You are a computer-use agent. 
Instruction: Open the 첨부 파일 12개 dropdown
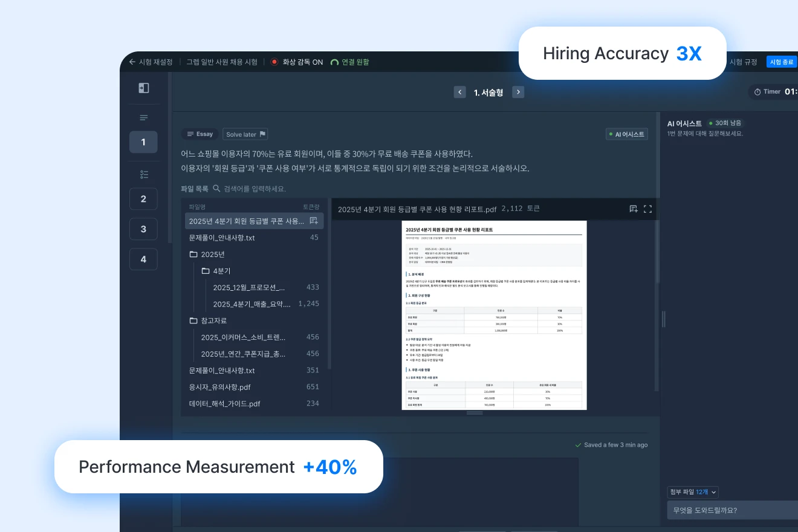pos(693,492)
